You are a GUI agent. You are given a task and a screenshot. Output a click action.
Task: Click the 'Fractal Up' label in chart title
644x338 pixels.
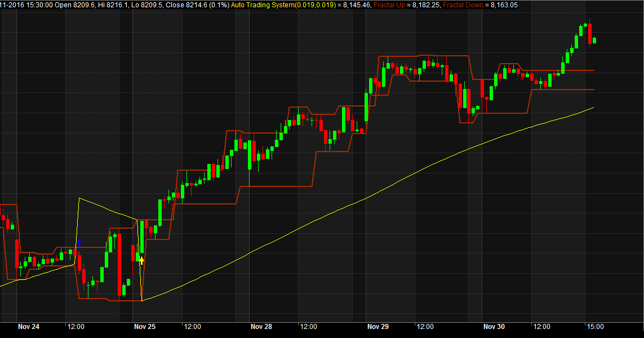(x=389, y=5)
